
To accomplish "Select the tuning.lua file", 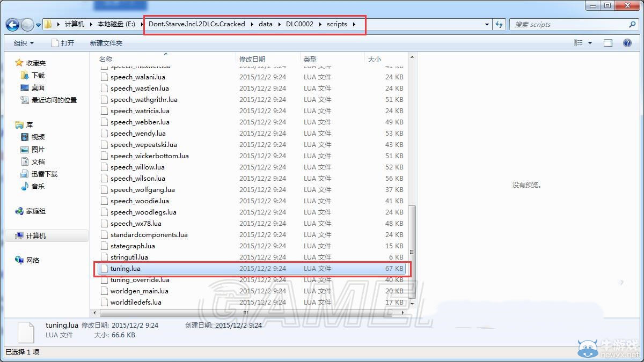I will click(x=125, y=269).
